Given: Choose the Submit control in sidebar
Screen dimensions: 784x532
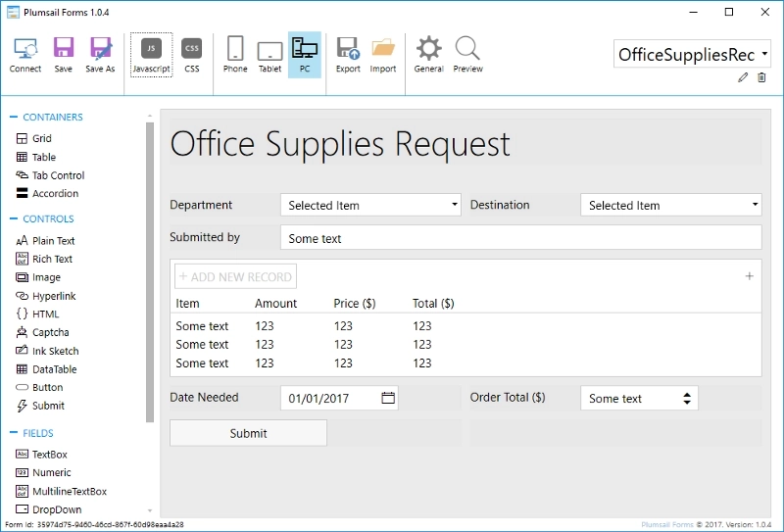Looking at the screenshot, I should point(40,406).
